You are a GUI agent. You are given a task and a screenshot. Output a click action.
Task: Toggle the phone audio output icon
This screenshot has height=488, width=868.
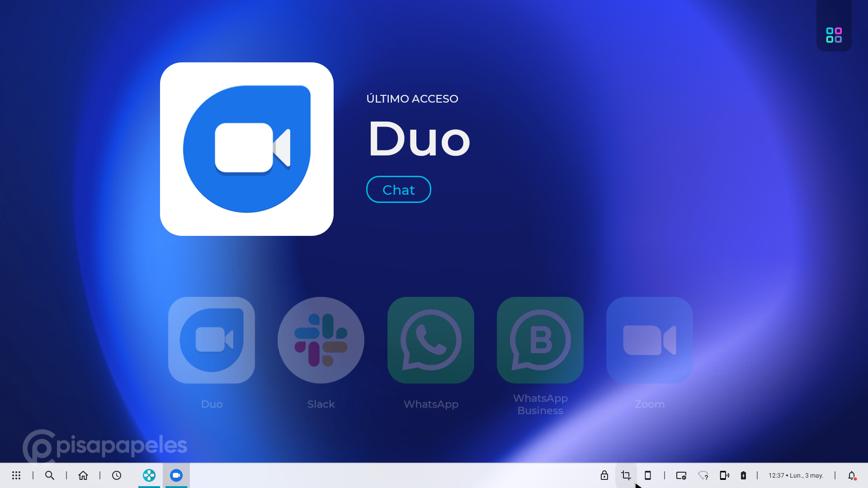point(724,475)
